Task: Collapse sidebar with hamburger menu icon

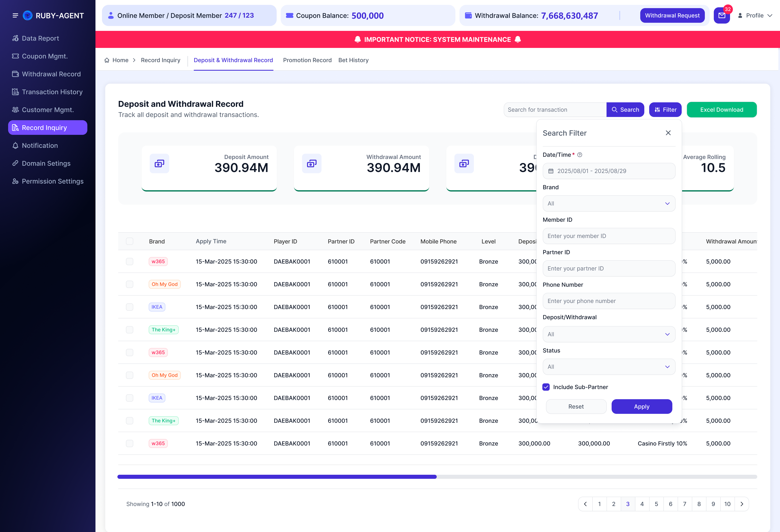Action: click(x=15, y=15)
